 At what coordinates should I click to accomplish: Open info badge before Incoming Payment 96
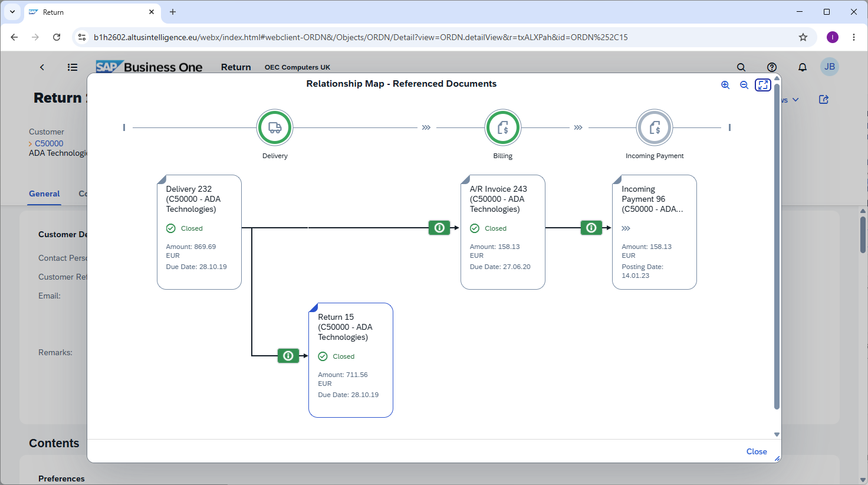point(591,228)
